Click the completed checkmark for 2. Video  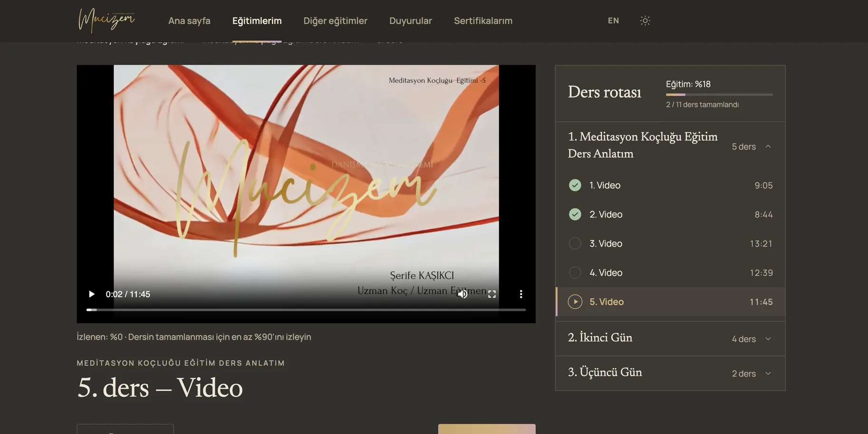coord(575,214)
